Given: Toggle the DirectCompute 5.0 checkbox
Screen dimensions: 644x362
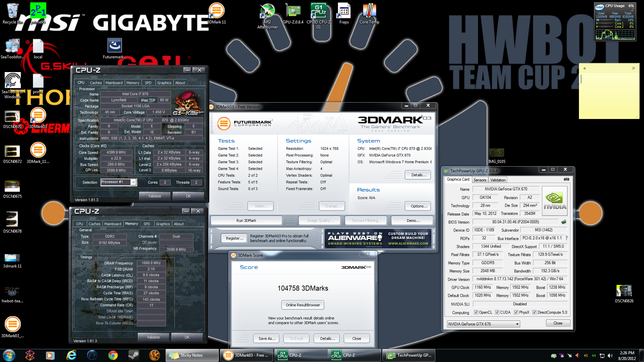Looking at the screenshot, I should click(x=534, y=312).
